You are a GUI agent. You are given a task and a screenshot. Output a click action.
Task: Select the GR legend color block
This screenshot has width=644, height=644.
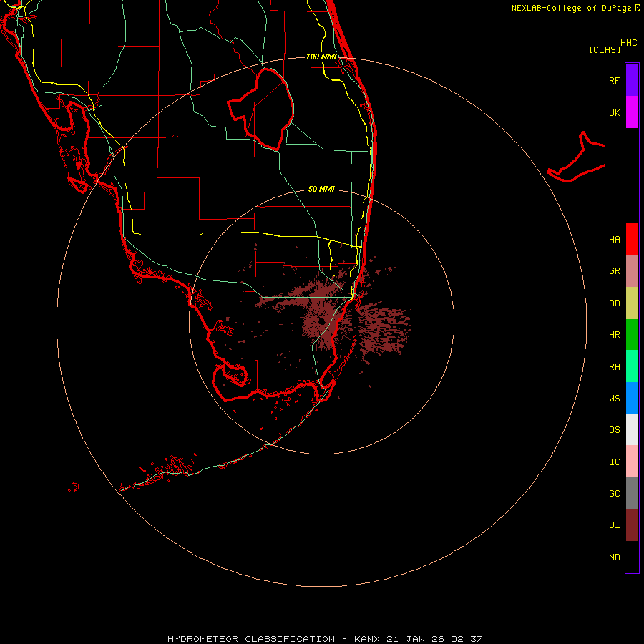[632, 271]
